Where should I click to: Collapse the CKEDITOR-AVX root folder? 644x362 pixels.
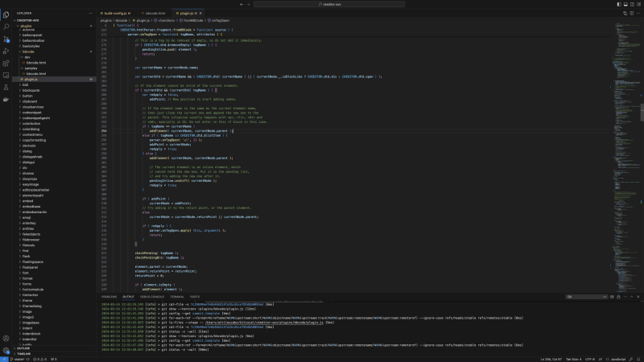54,20
